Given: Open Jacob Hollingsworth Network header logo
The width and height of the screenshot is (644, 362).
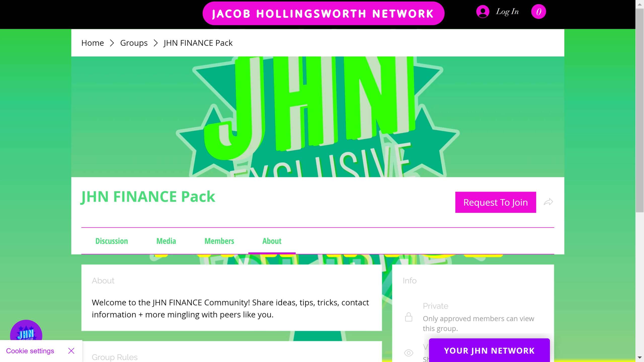Looking at the screenshot, I should coord(323,13).
